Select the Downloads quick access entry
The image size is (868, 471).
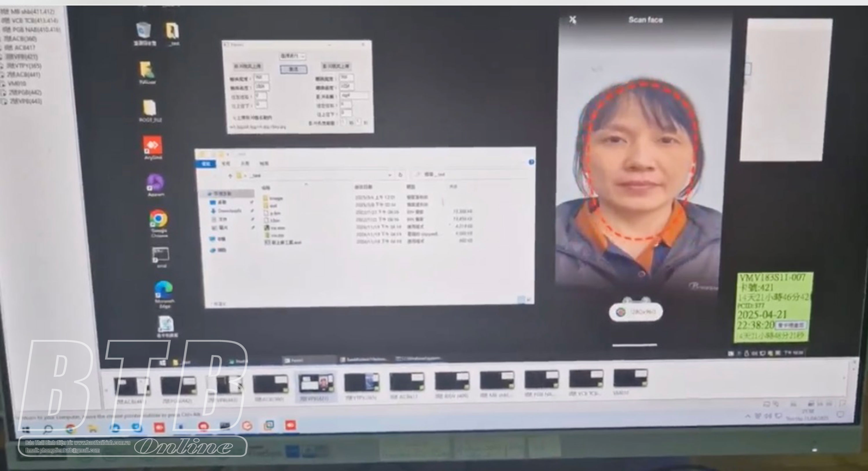pos(229,211)
